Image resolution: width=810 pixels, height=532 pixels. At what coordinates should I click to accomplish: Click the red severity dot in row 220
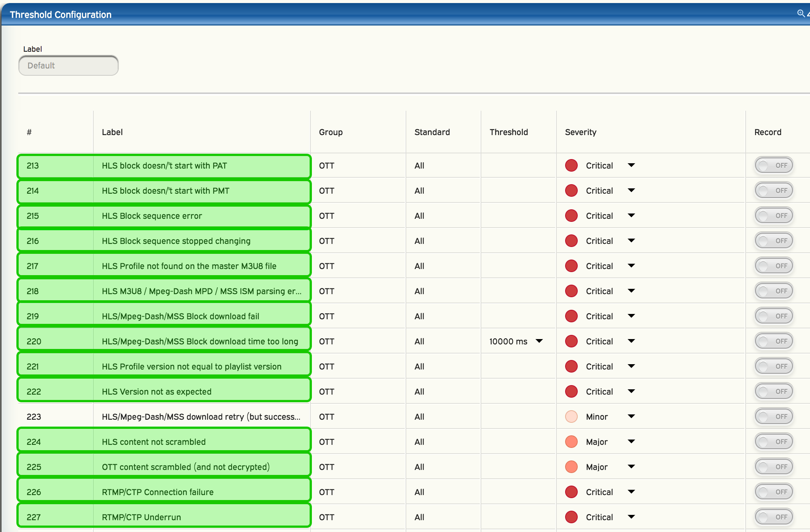pyautogui.click(x=571, y=341)
